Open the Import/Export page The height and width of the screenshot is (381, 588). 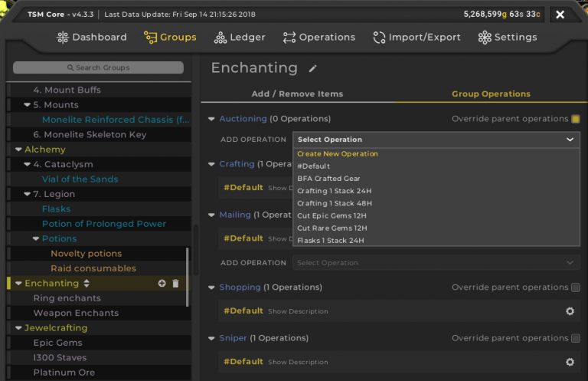point(416,37)
